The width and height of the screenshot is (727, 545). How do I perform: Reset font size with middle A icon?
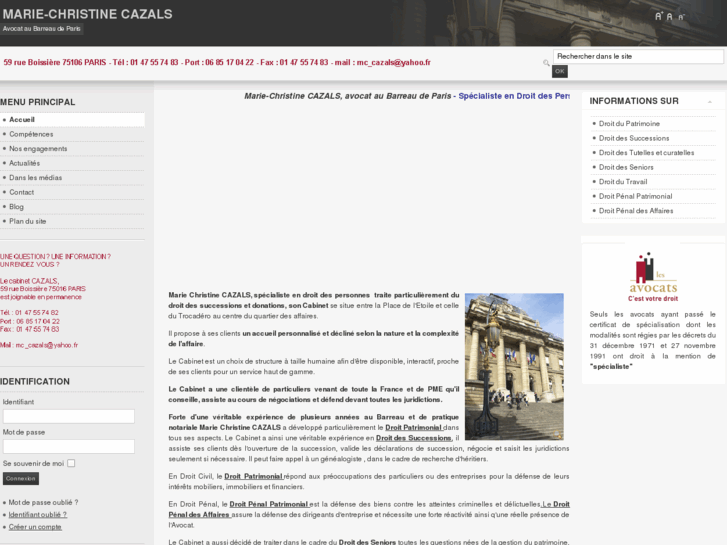click(x=669, y=17)
